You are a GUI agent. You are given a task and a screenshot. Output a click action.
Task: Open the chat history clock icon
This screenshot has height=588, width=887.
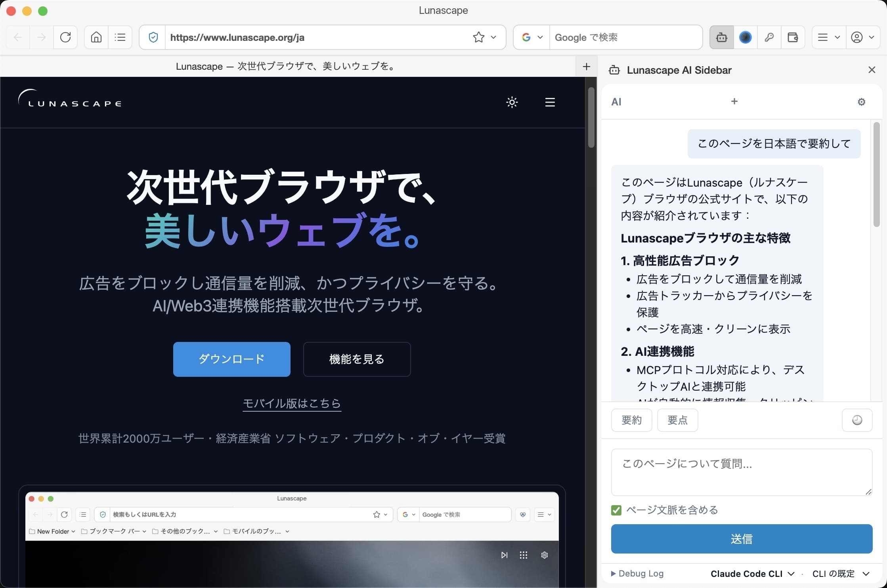click(857, 420)
